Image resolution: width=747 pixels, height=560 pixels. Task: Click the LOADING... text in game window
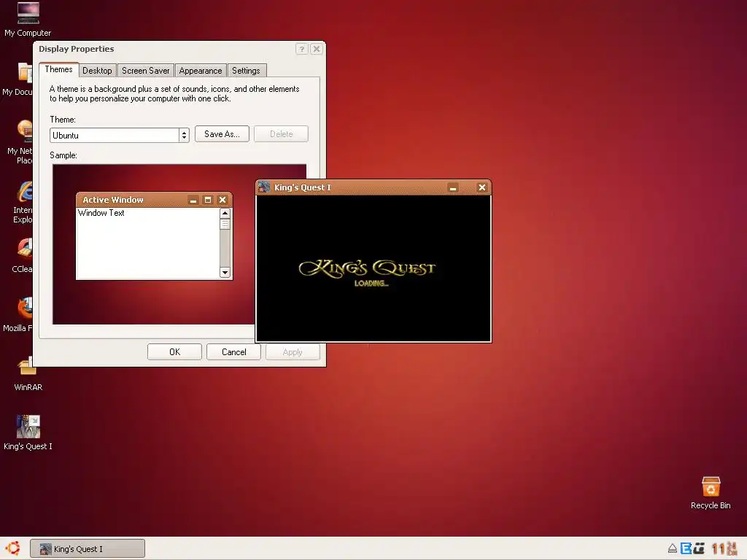tap(371, 284)
